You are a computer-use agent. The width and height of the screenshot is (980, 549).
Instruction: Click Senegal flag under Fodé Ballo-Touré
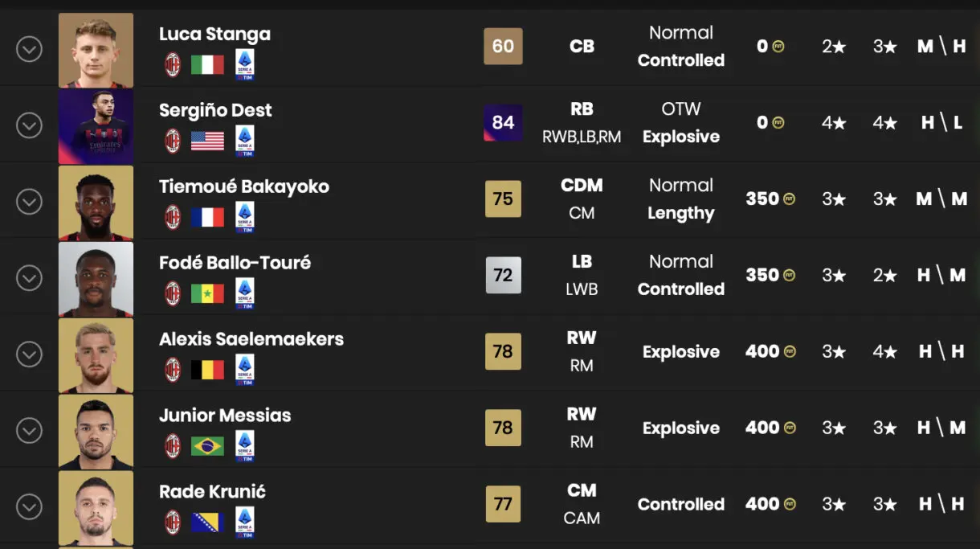point(207,294)
